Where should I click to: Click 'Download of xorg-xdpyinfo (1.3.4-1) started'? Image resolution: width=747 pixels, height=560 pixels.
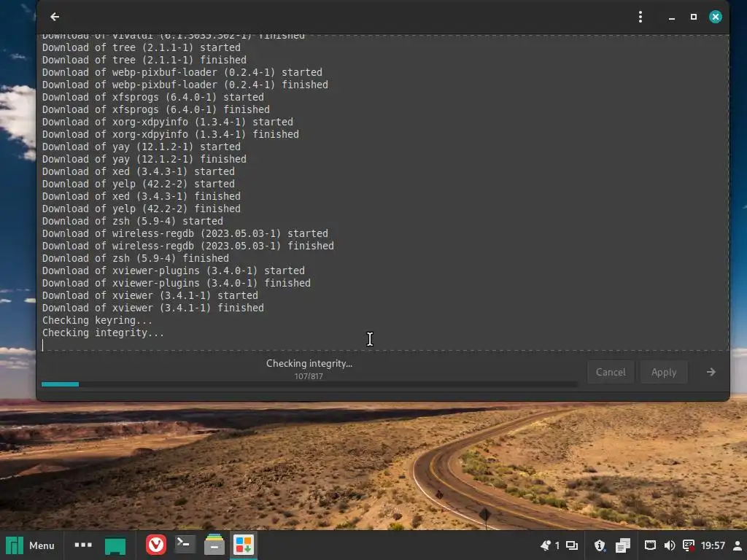(168, 122)
